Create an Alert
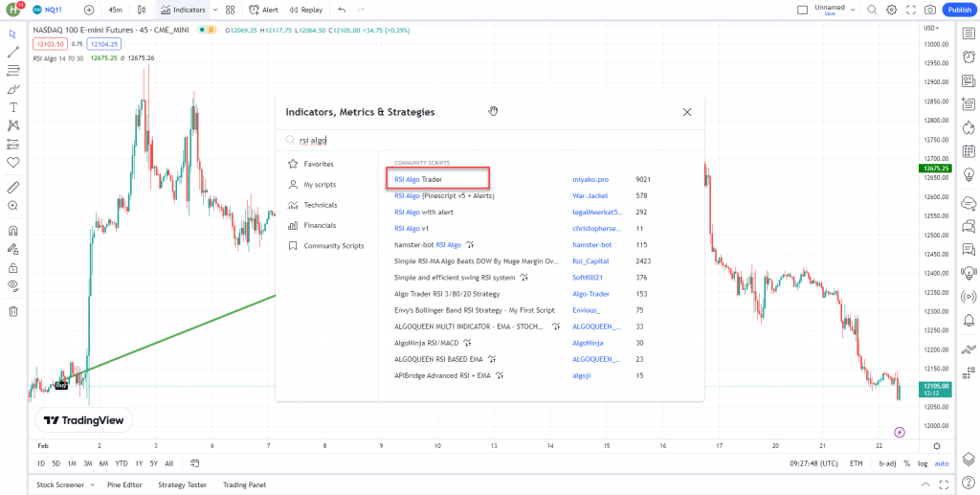 (263, 10)
